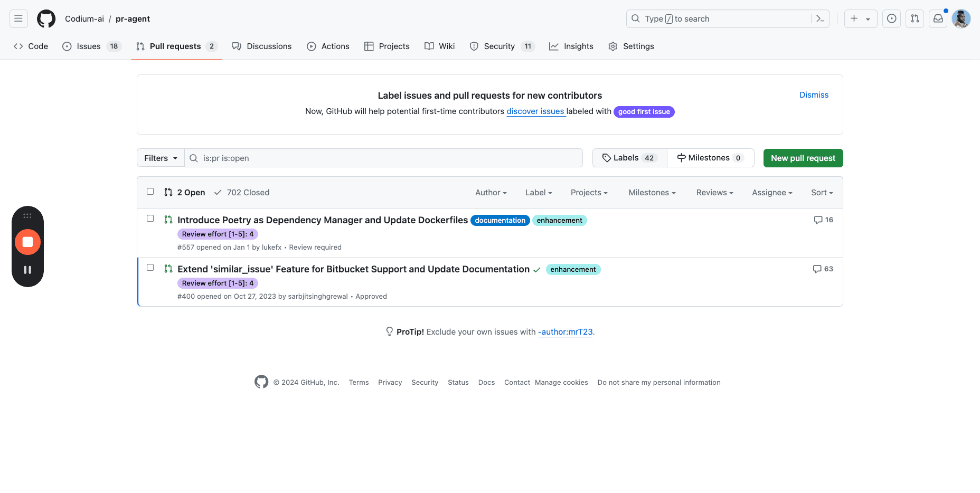The image size is (980, 493).
Task: Open the command palette icon
Action: point(820,18)
